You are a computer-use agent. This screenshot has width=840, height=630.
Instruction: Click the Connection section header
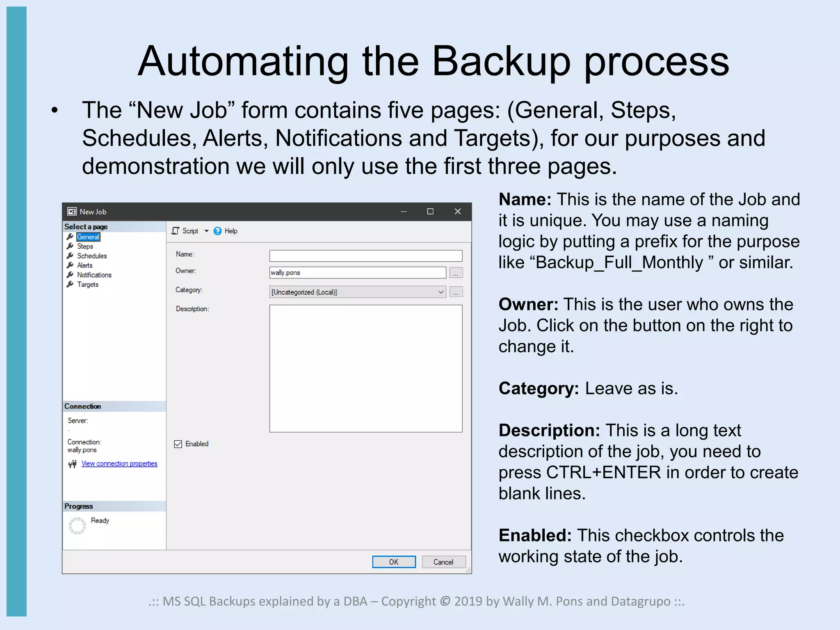[x=114, y=406]
